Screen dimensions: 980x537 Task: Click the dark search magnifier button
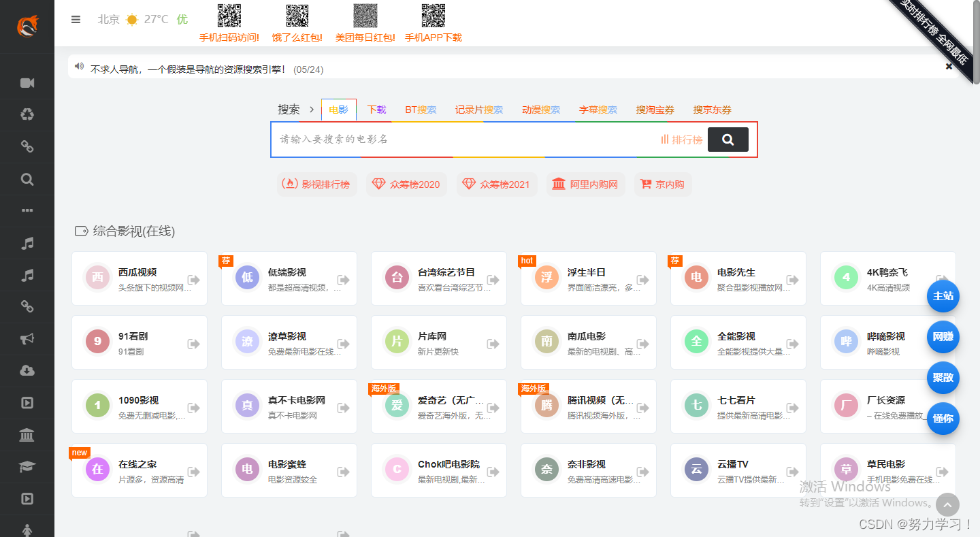728,140
